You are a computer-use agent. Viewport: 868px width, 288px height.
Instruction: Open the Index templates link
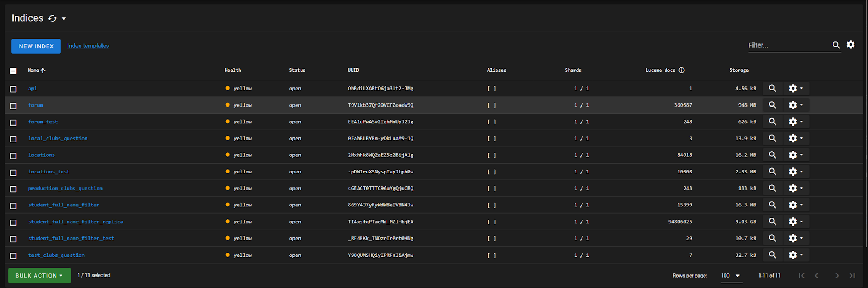(x=88, y=46)
